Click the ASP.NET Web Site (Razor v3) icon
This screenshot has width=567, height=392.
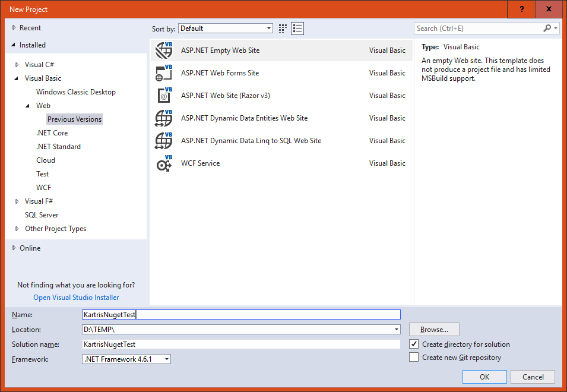[164, 96]
